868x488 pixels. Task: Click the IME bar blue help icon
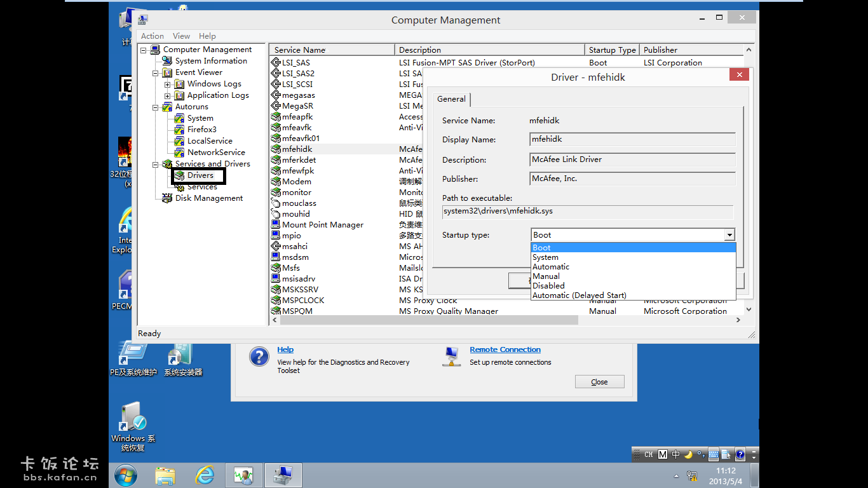(x=740, y=454)
